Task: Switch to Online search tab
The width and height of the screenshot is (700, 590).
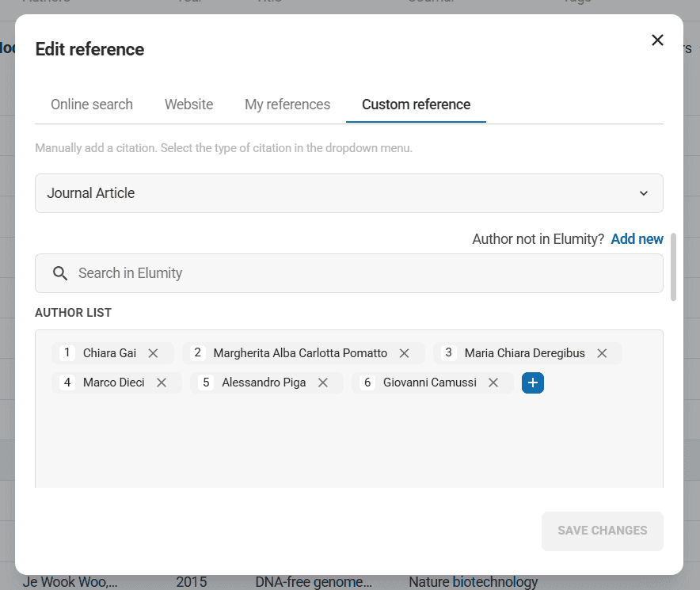Action: (92, 105)
